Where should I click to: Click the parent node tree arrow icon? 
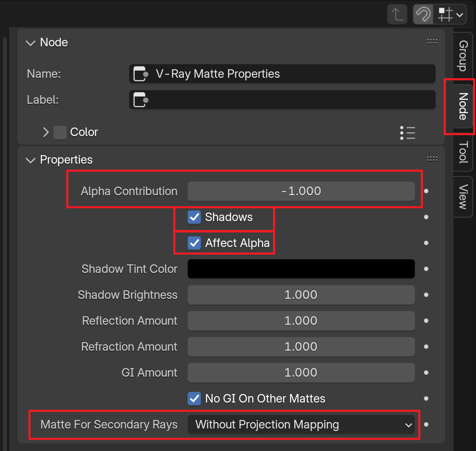397,14
